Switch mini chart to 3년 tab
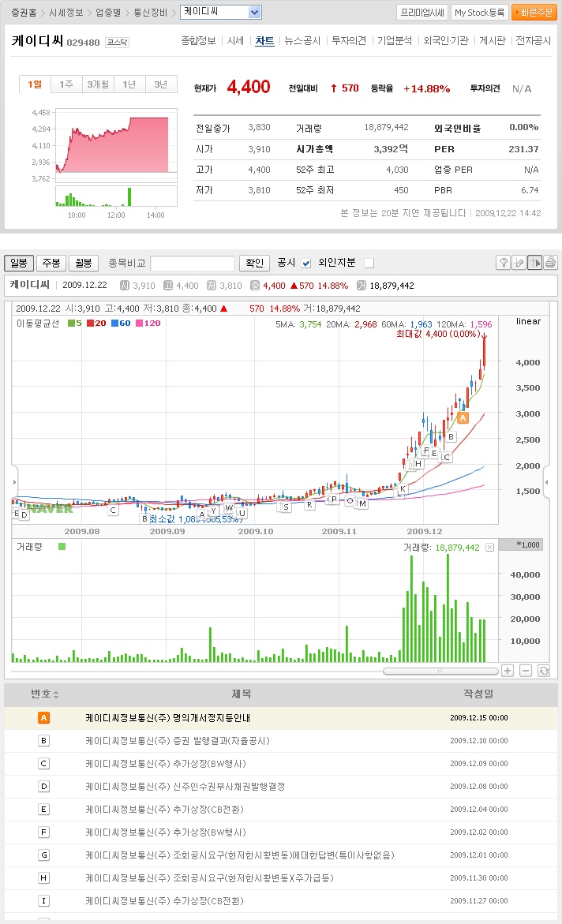The height and width of the screenshot is (924, 562). coord(161,84)
